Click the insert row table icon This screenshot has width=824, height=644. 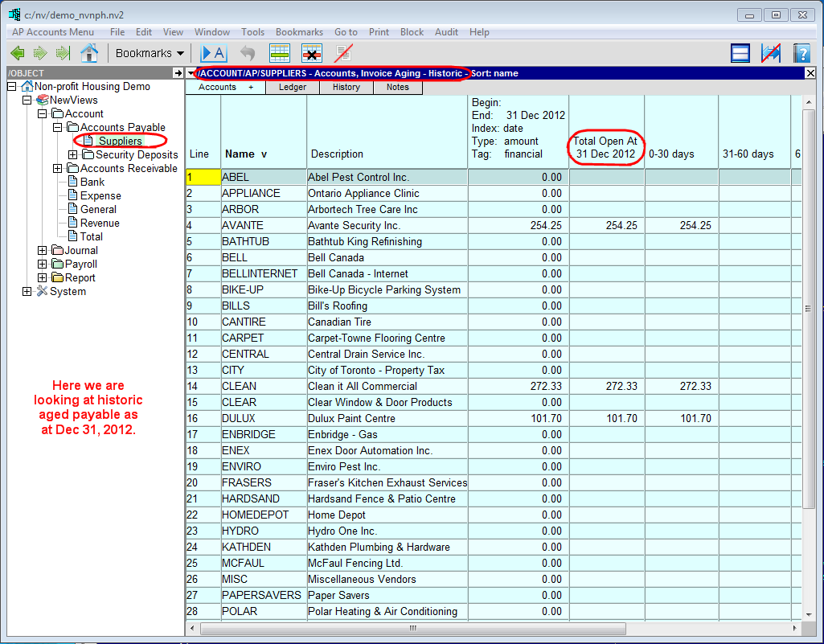click(x=280, y=53)
